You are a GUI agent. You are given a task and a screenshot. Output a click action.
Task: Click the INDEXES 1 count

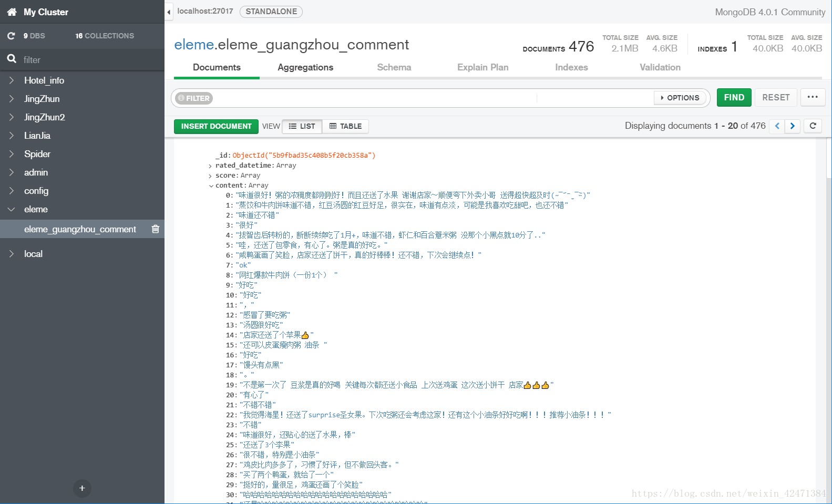click(x=717, y=47)
